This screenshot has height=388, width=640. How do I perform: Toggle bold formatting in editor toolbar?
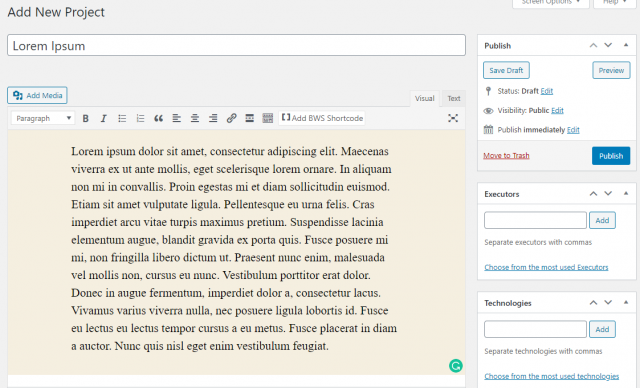[x=85, y=118]
